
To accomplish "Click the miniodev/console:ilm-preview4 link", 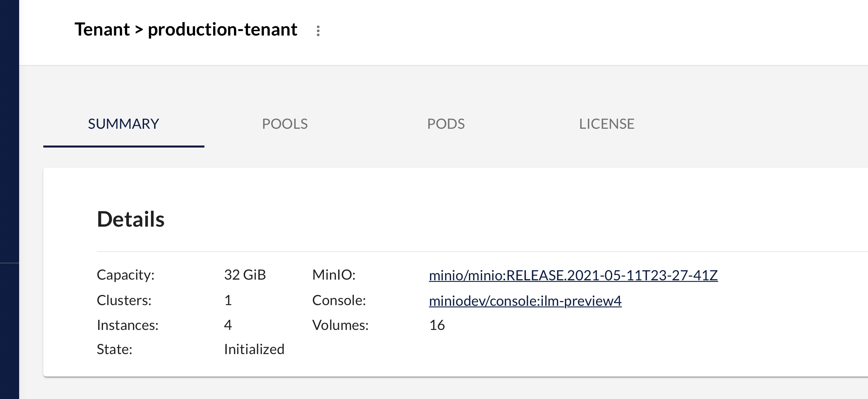I will coord(525,301).
